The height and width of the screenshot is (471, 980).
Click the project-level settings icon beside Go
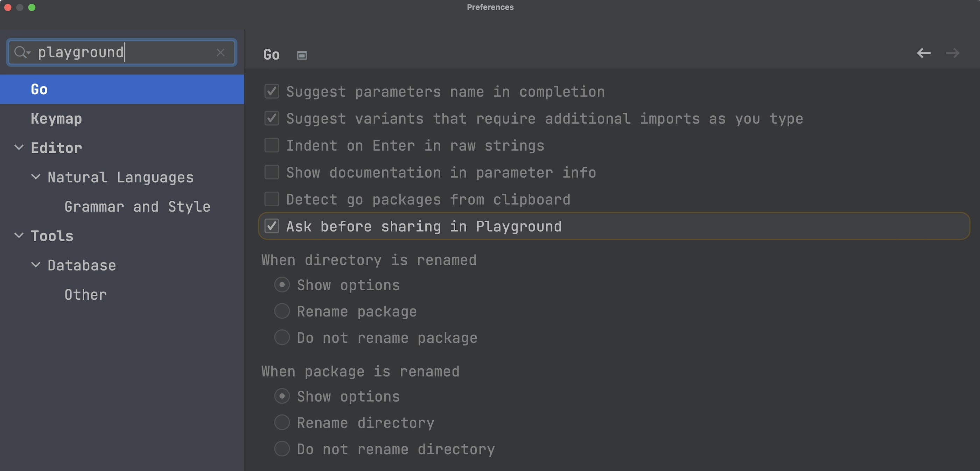pos(302,56)
